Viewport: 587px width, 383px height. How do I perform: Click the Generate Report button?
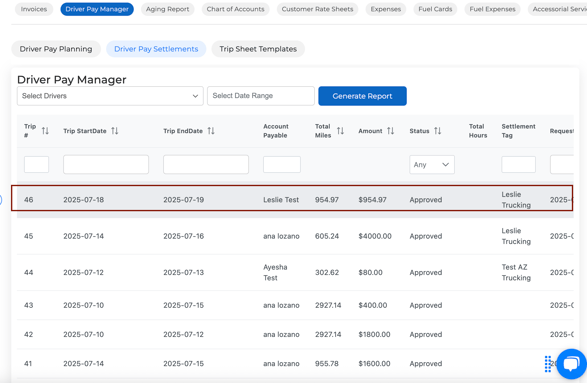(x=362, y=96)
